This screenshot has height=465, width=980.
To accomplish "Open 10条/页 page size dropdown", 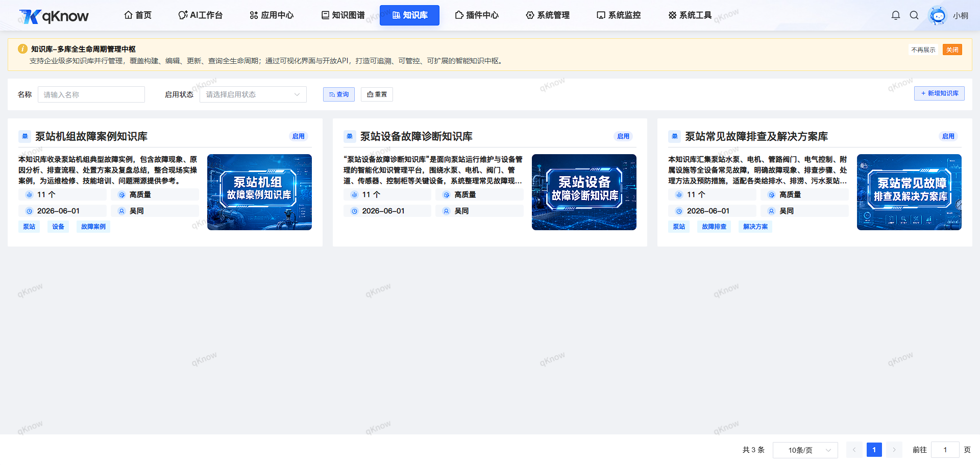I will pos(805,450).
